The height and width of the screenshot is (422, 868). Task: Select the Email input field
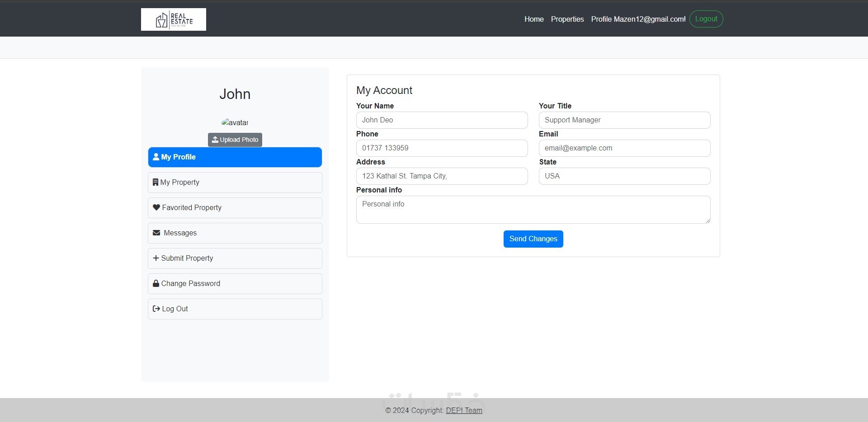[625, 148]
